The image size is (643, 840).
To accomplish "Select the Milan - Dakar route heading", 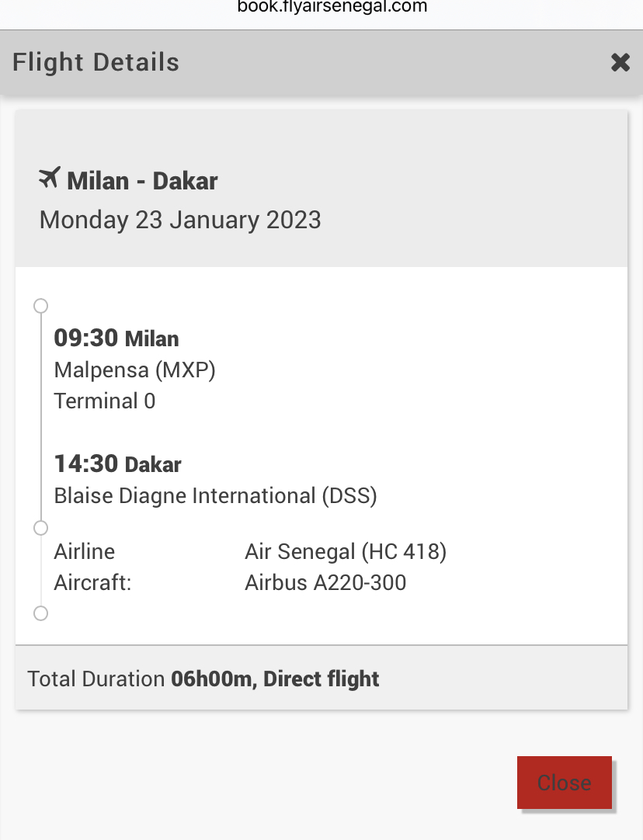I will (x=142, y=181).
